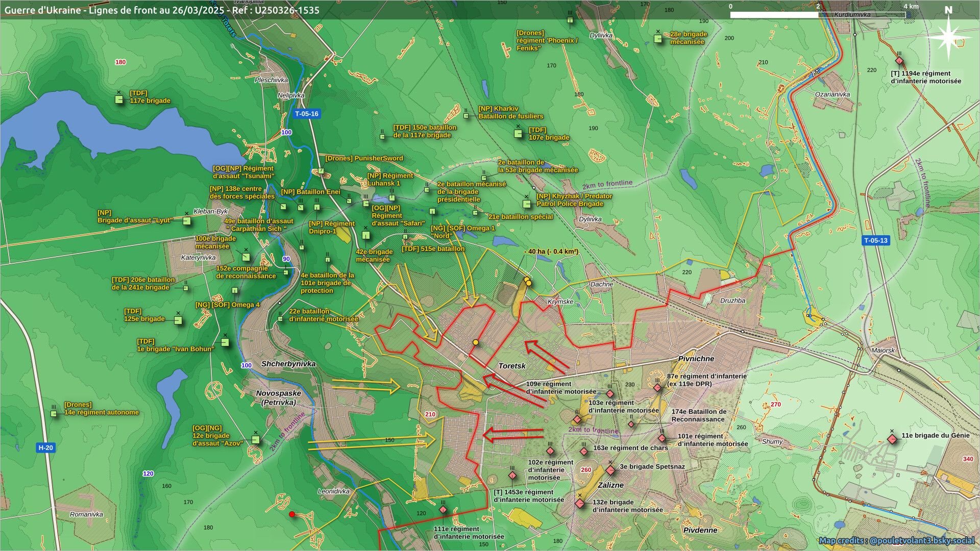This screenshot has height=551, width=980.
Task: Select the 1453e régiment red diamond marker
Action: (512, 475)
